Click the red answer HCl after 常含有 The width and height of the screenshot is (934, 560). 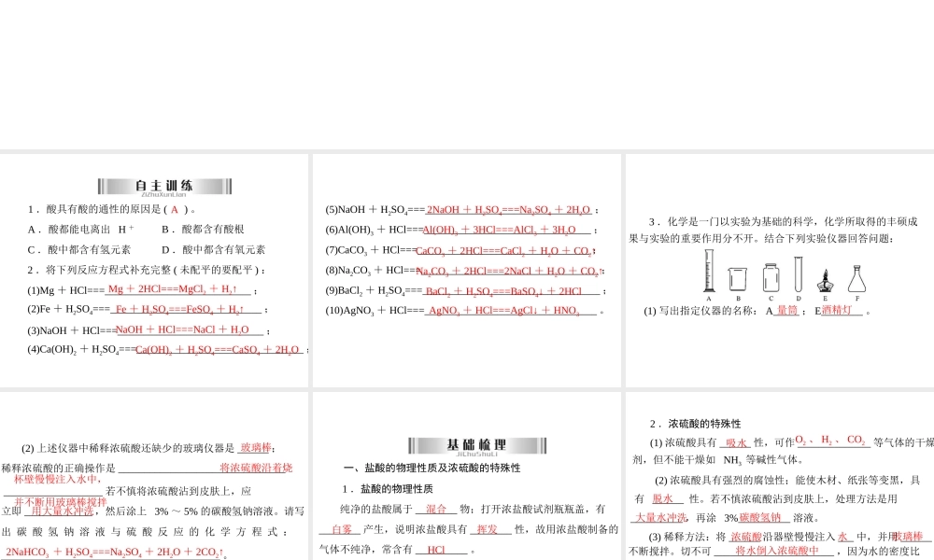coord(436,550)
